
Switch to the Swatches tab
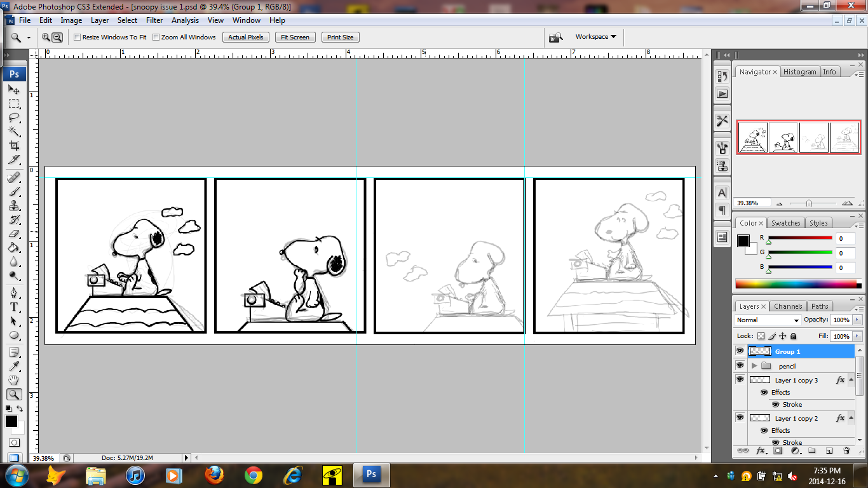tap(785, 223)
